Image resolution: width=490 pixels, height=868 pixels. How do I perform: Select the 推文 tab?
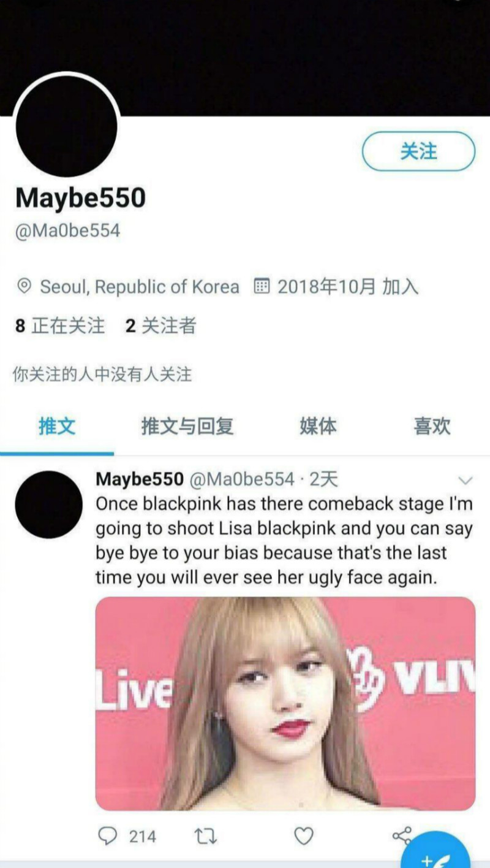(x=57, y=426)
